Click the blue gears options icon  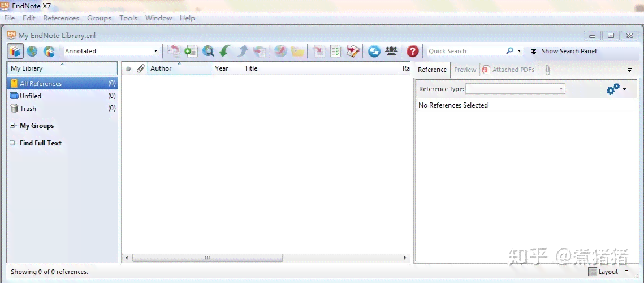click(x=613, y=89)
